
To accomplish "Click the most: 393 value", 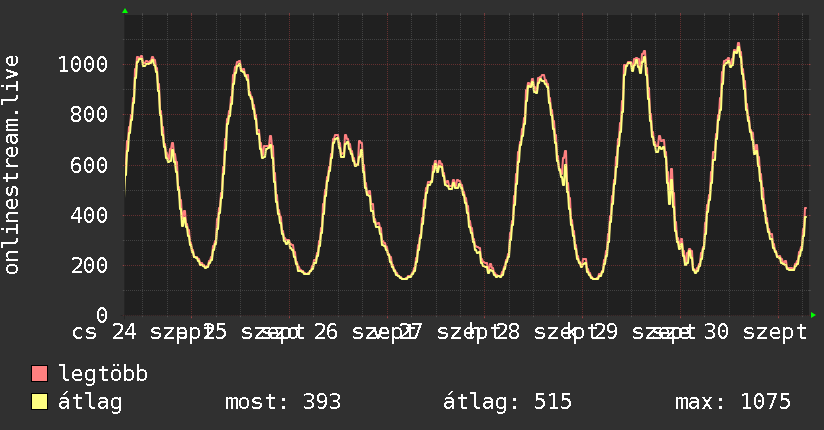I will [x=283, y=402].
